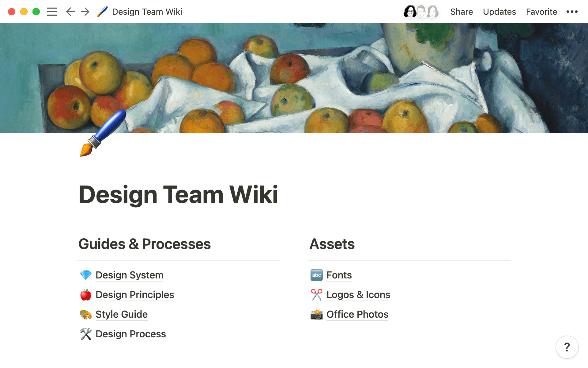Screen dimensions: 588x368
Task: Click a collaborator avatar in the top bar
Action: pos(410,12)
